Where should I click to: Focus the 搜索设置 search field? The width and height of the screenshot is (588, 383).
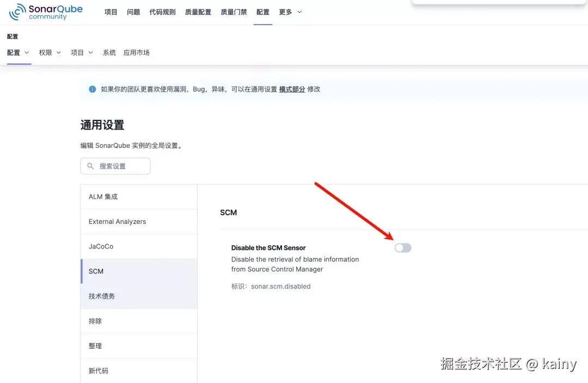click(x=115, y=166)
